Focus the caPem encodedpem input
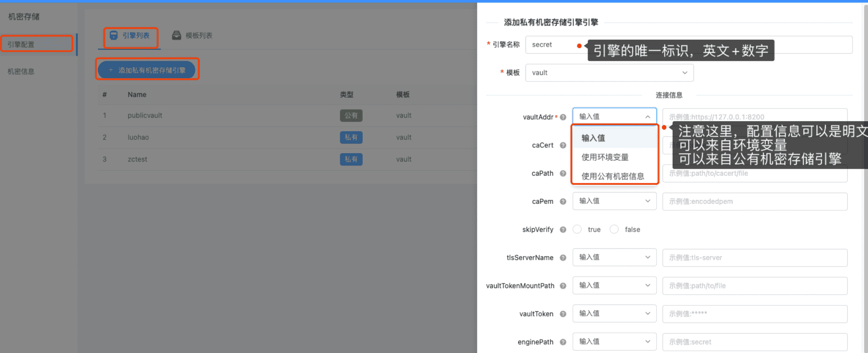This screenshot has width=868, height=353. (x=755, y=202)
